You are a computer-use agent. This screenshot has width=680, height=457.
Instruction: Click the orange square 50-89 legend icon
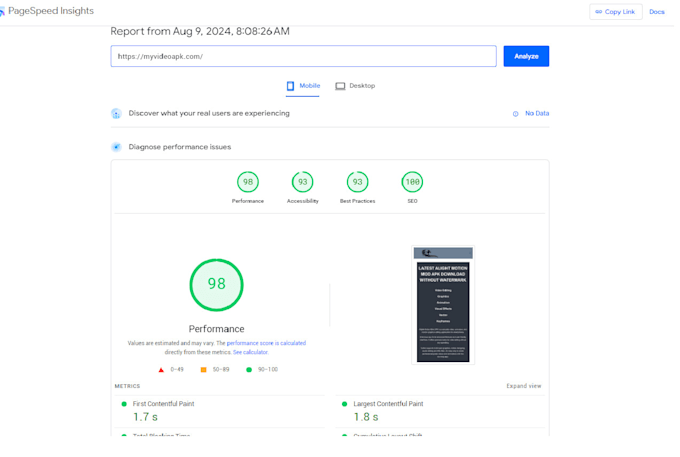203,370
